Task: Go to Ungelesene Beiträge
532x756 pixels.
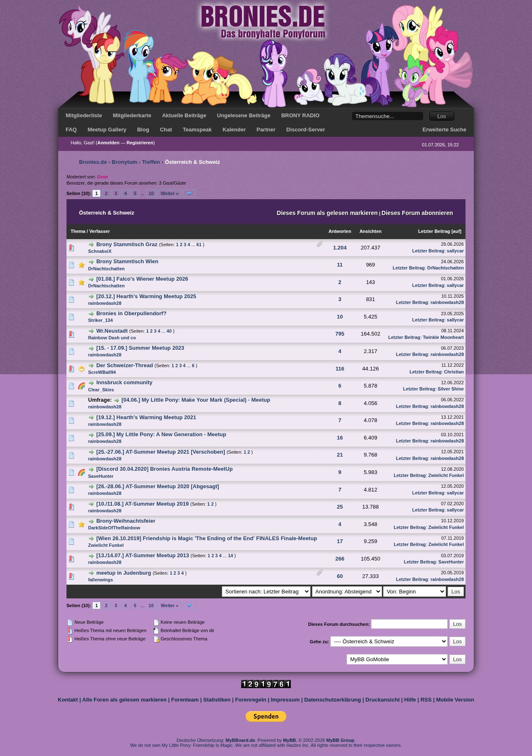Action: point(244,116)
